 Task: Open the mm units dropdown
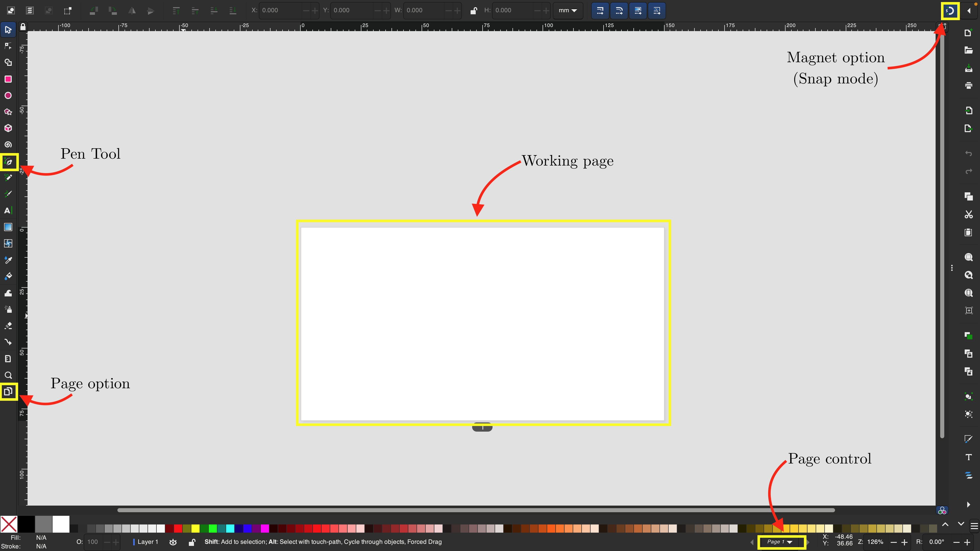568,11
